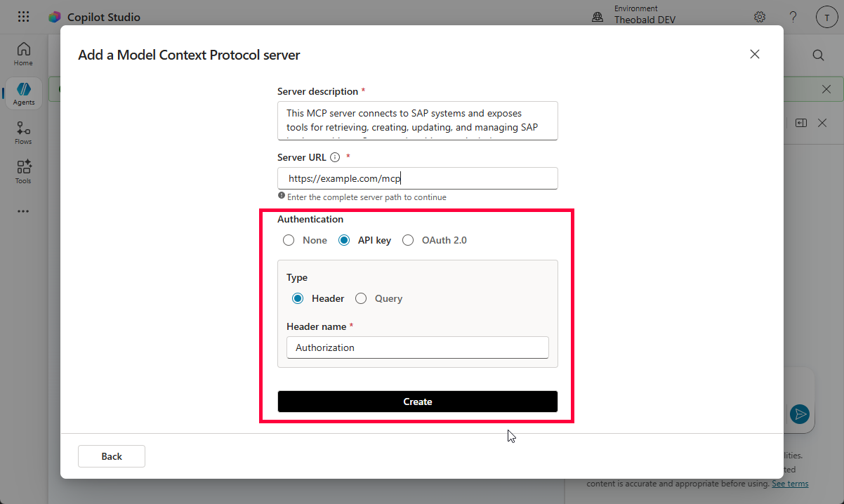Click the Create button
Viewport: 844px width, 504px height.
418,402
